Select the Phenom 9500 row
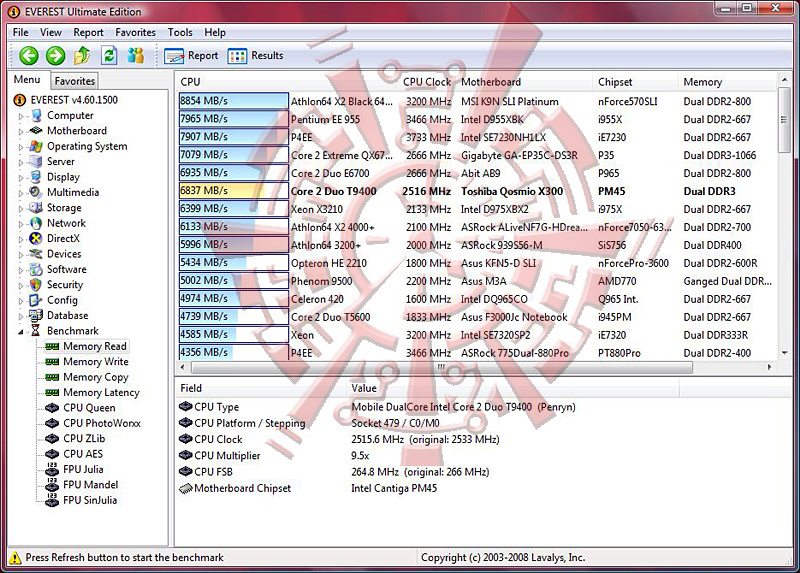 point(477,281)
